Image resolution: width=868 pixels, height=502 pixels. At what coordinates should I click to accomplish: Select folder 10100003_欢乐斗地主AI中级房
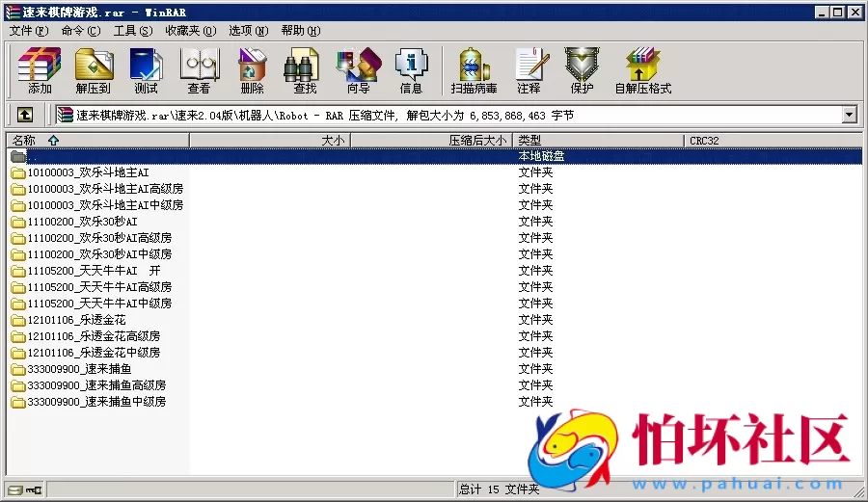click(x=105, y=205)
